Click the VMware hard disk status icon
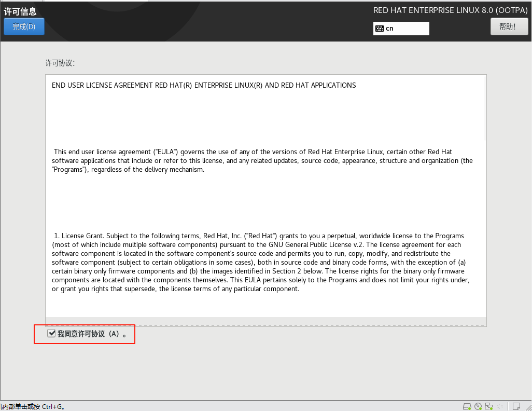Viewport: 532px width, 411px height. (x=467, y=406)
